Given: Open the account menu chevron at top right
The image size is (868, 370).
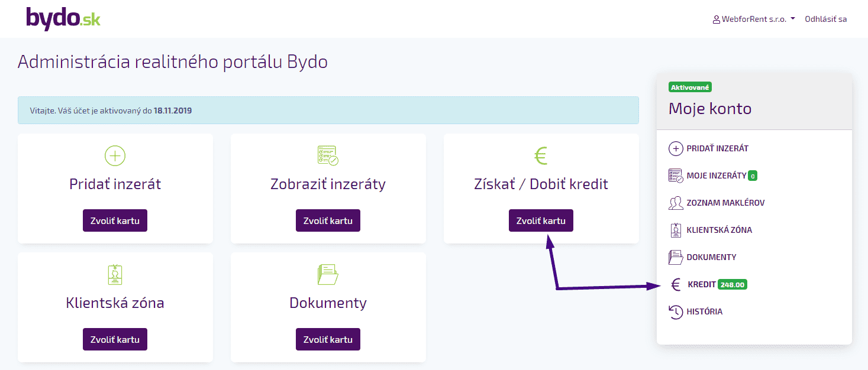Looking at the screenshot, I should point(792,18).
